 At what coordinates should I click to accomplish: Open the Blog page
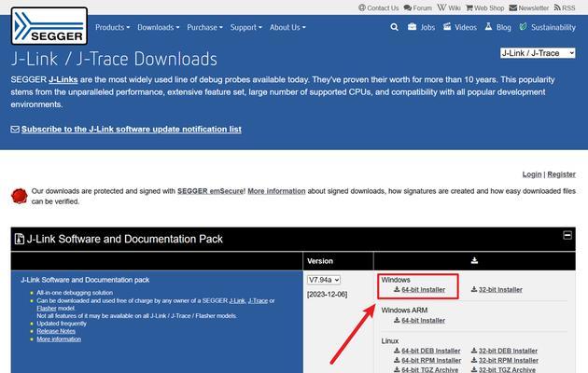(x=497, y=27)
